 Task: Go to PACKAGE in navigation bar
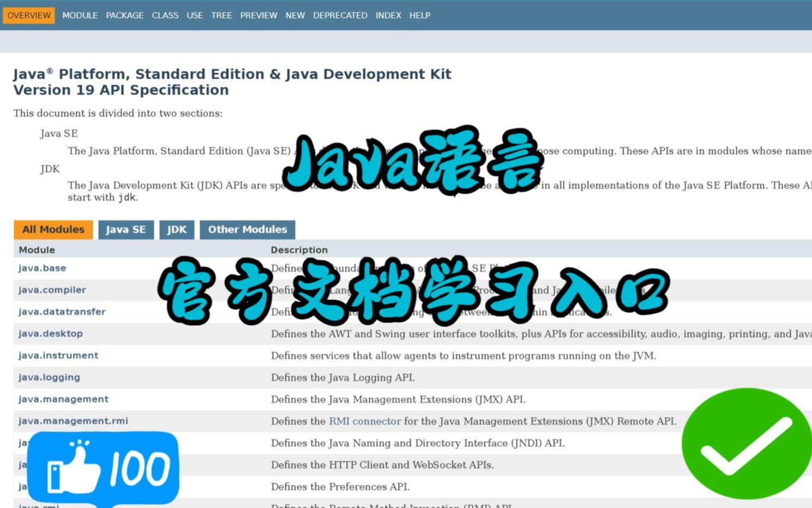point(124,15)
